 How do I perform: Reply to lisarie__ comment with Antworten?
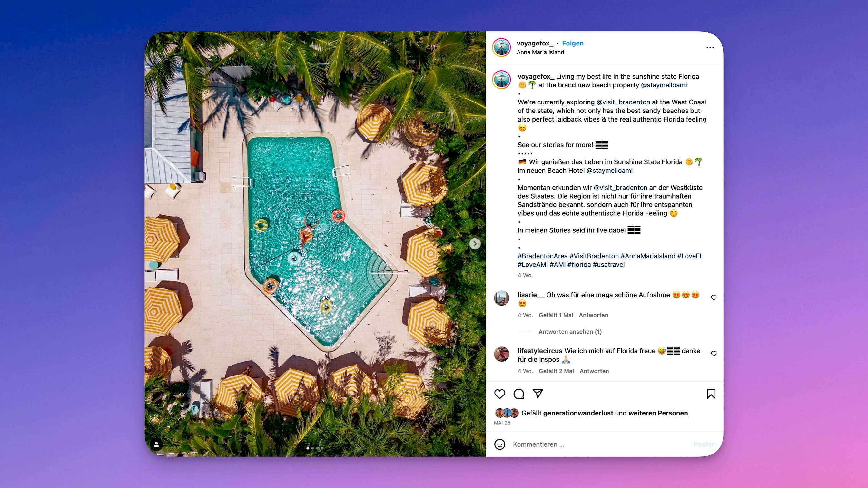(594, 315)
